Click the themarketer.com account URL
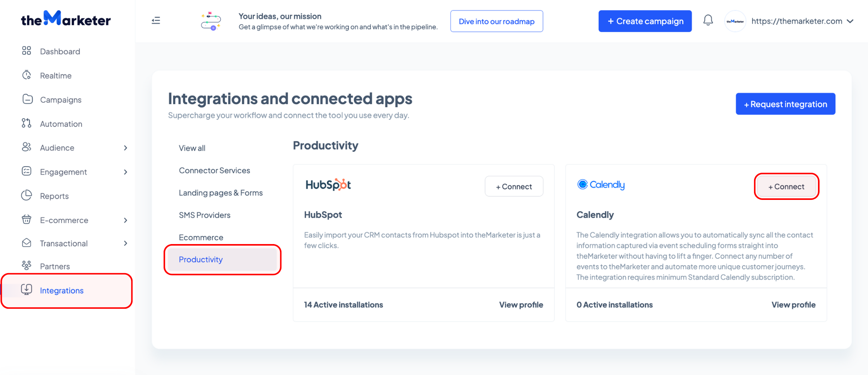 point(797,21)
